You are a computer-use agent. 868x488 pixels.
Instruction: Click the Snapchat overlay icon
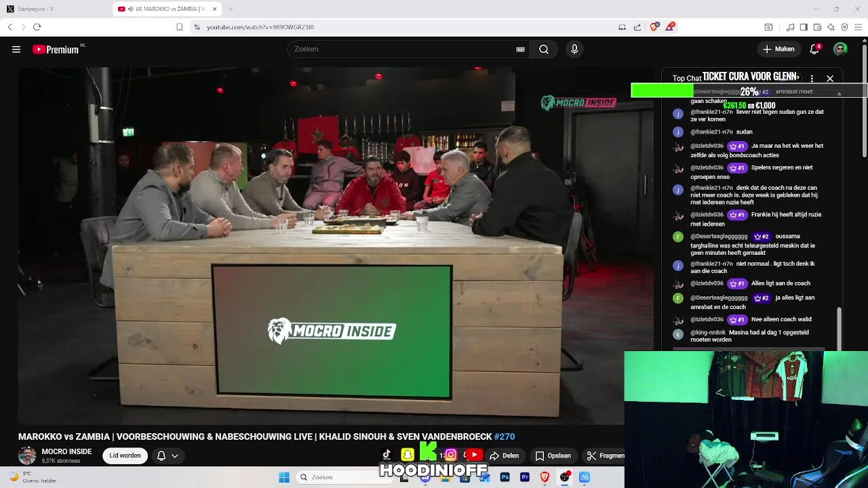(407, 455)
